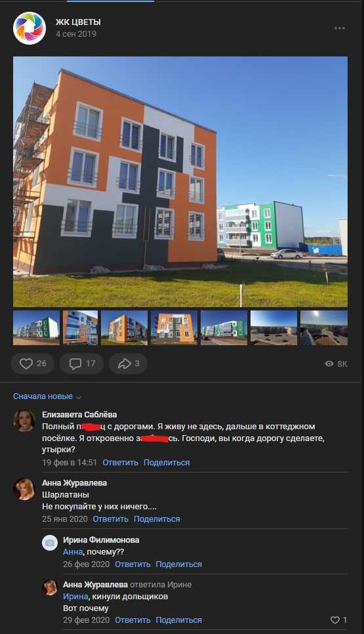Image resolution: width=364 pixels, height=634 pixels.
Task: Click the Анна mention in Ирина's reply
Action: [x=73, y=552]
